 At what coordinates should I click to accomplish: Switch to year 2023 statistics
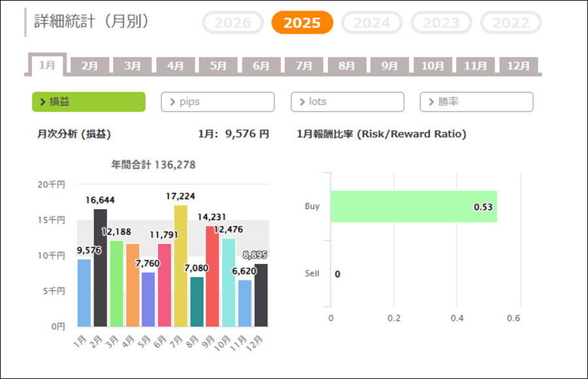point(441,23)
